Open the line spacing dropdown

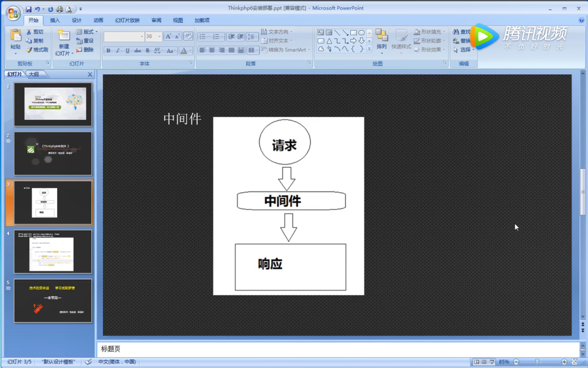252,36
